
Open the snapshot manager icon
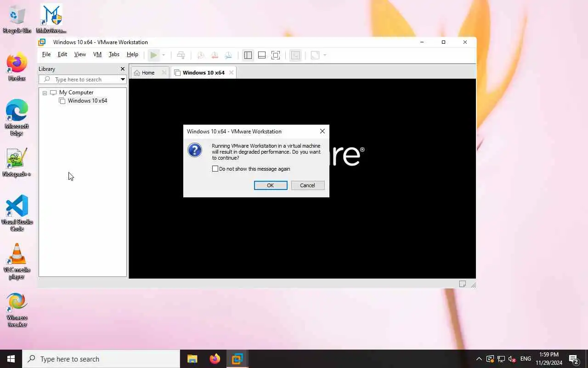pyautogui.click(x=228, y=55)
